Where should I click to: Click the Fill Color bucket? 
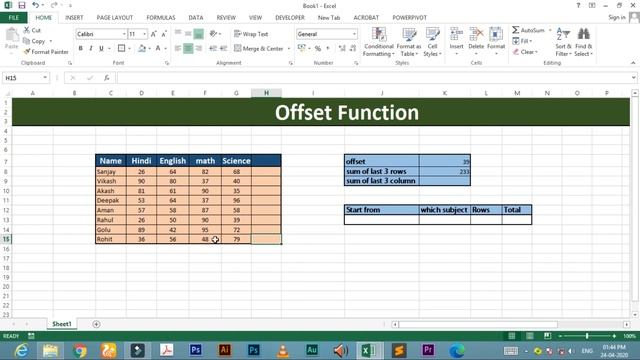pyautogui.click(x=142, y=48)
